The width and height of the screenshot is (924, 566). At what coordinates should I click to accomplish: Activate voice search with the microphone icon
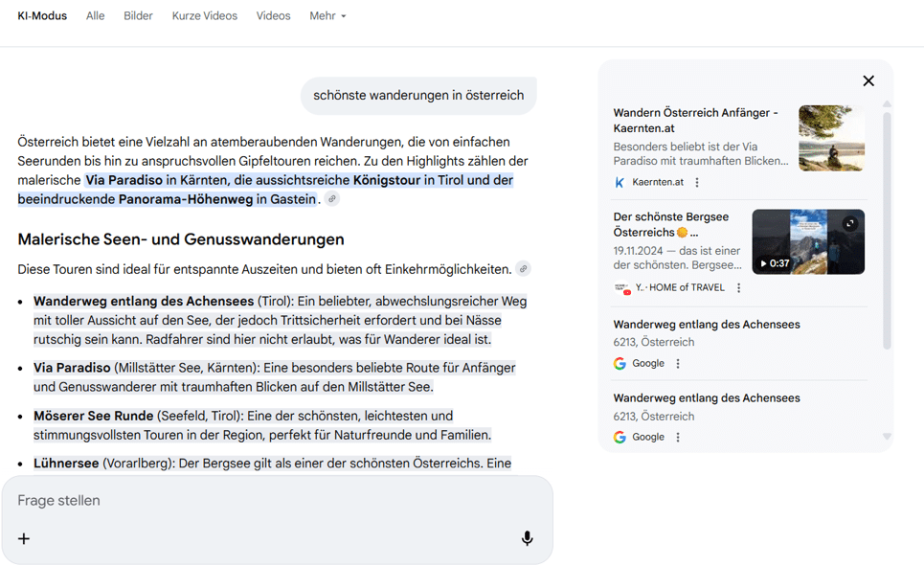pos(527,538)
